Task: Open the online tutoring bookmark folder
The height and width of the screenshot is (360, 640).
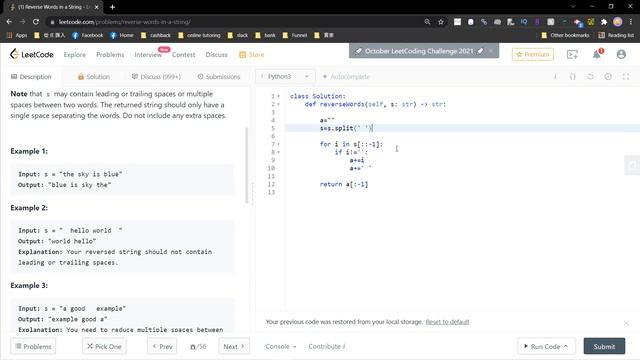Action: coord(199,36)
